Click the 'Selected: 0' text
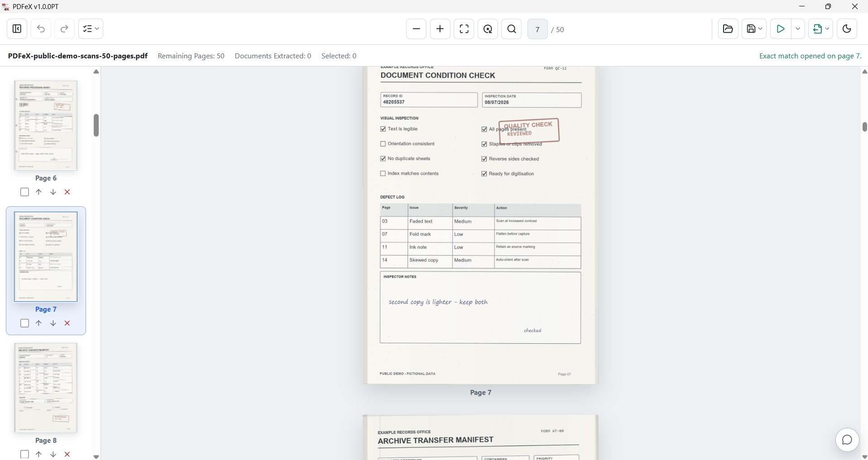Viewport: 868px width, 460px height. pos(339,56)
